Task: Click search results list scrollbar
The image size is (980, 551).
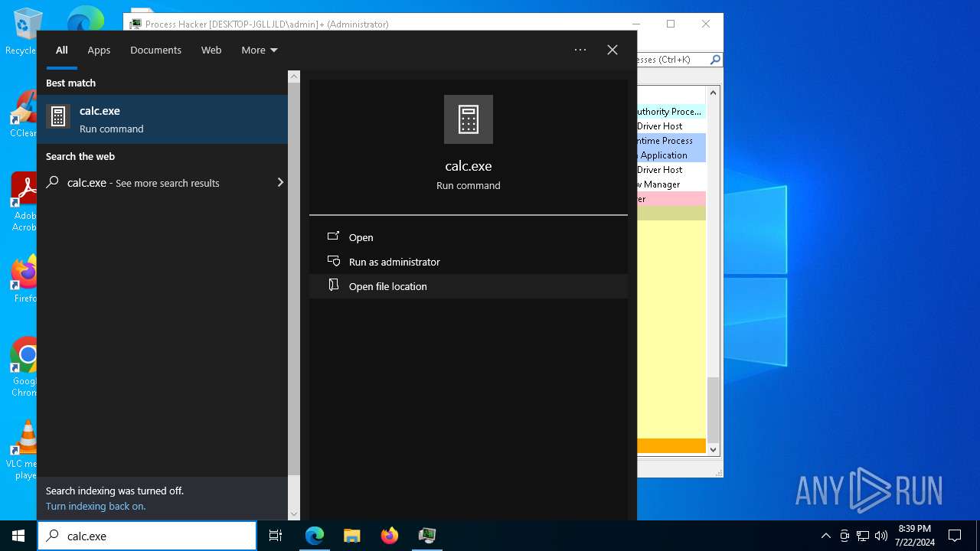Action: click(294, 279)
